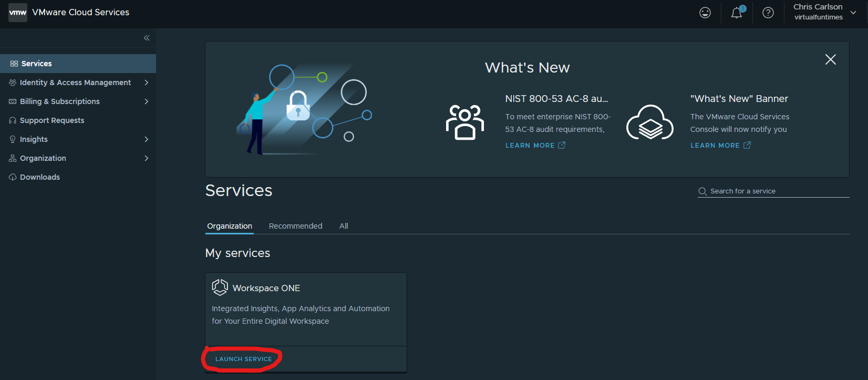This screenshot has width=868, height=380.
Task: Switch to the Recommended tab
Action: point(296,226)
